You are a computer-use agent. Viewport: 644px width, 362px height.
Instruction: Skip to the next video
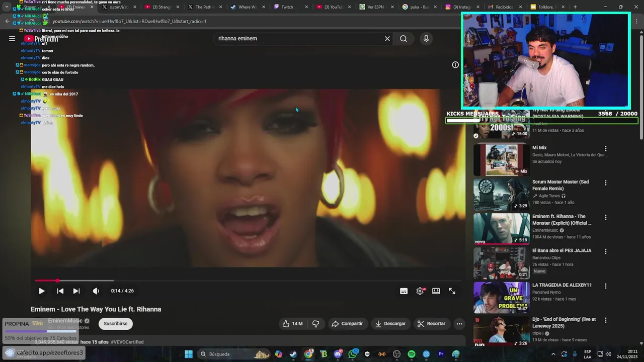(x=76, y=291)
